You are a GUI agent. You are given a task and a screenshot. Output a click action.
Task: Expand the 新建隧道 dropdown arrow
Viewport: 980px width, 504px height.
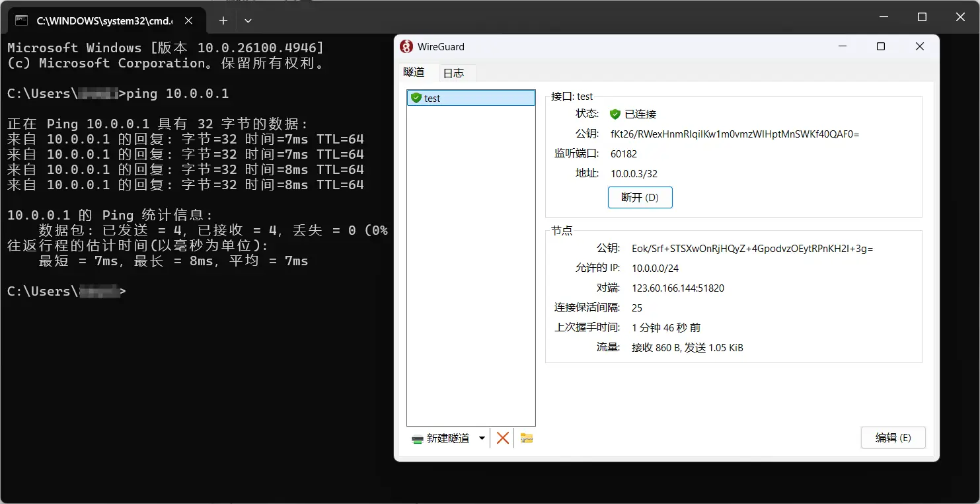[482, 438]
